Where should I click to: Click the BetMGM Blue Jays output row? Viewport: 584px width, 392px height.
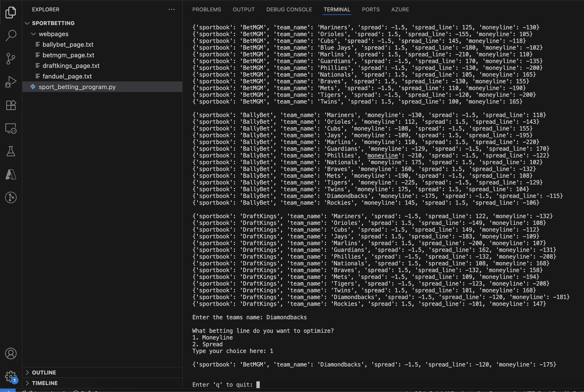367,48
